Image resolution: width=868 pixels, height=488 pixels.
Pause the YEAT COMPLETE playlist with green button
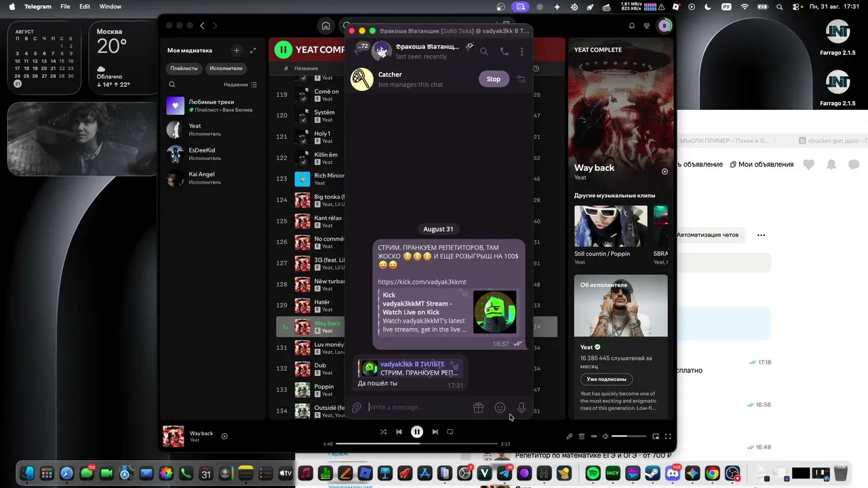coord(283,49)
